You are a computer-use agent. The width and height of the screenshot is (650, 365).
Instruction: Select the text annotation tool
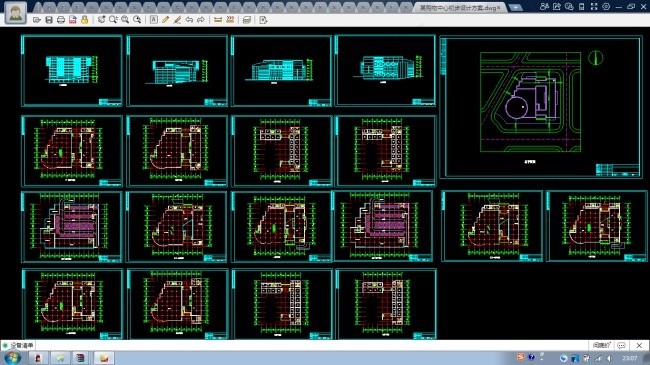(x=153, y=20)
